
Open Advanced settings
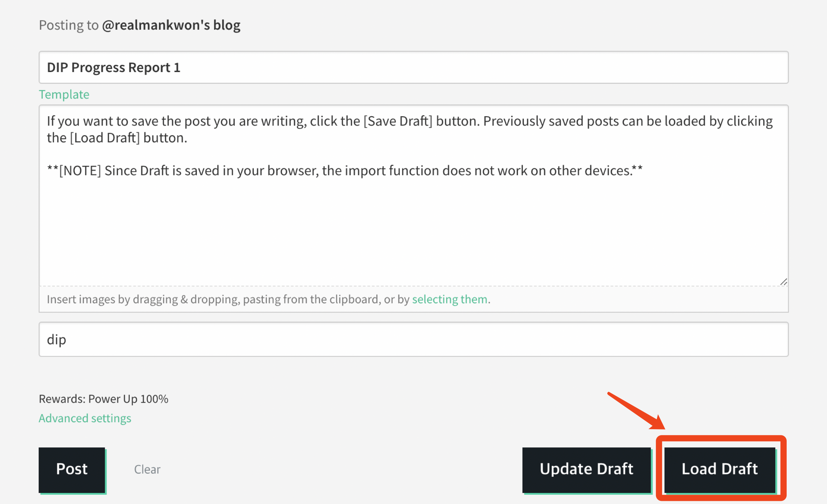(85, 418)
